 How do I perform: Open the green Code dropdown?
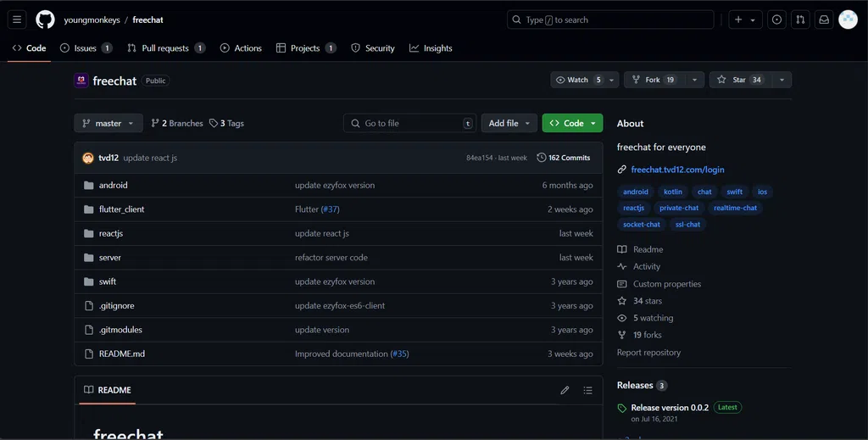(572, 124)
